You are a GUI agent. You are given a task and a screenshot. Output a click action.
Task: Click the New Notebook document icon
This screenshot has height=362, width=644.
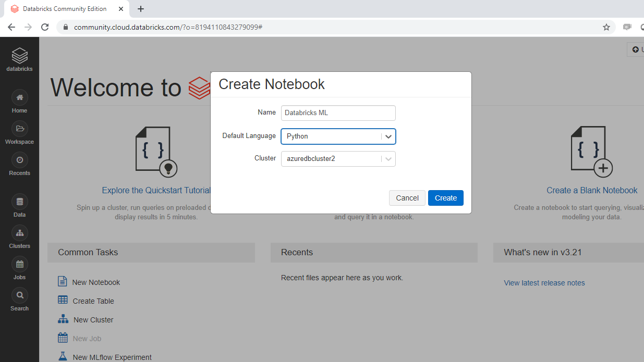coord(63,282)
